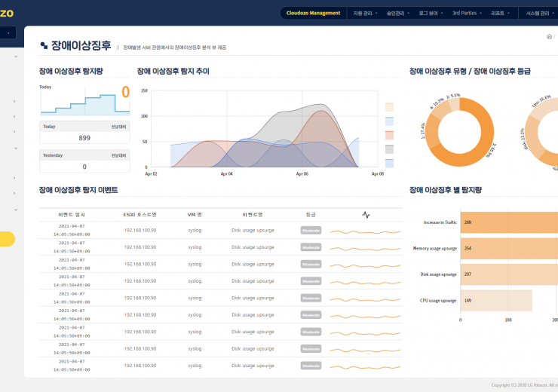Toggle the gray legend series in trend chart
Screen dimensions: 558x392
pyautogui.click(x=389, y=149)
